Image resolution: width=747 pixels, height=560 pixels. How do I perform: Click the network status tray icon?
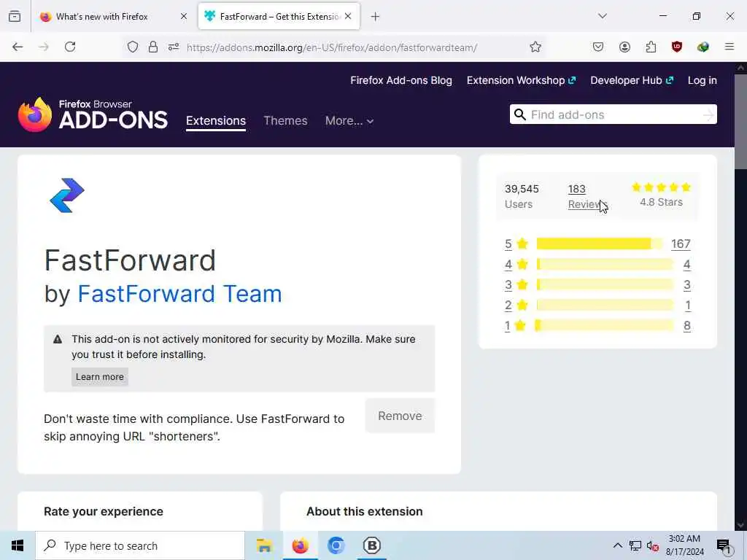[635, 545]
